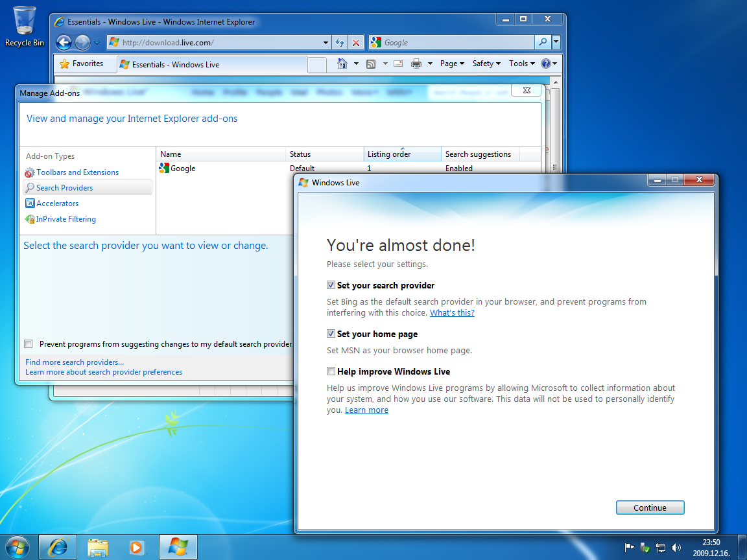747x560 pixels.
Task: Enable Prevent programs from suggesting changes checkbox
Action: 29,344
